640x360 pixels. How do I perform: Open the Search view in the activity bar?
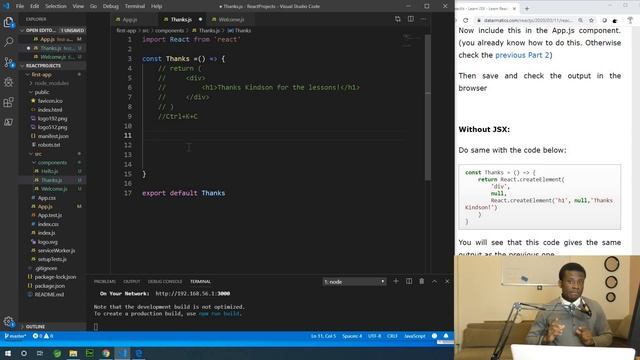[9, 42]
